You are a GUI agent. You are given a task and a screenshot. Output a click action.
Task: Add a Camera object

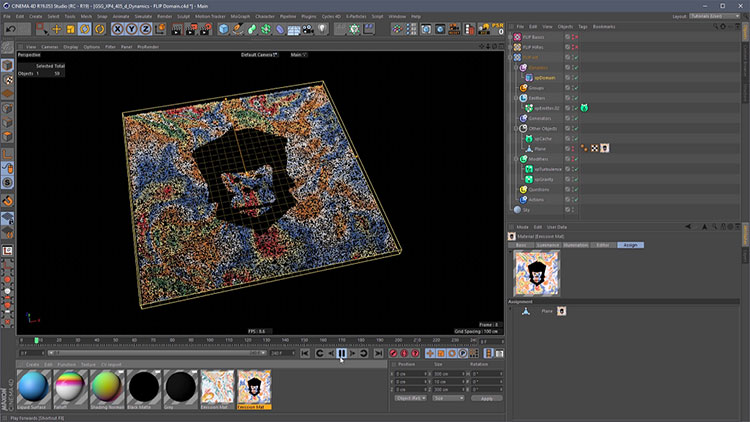point(308,29)
